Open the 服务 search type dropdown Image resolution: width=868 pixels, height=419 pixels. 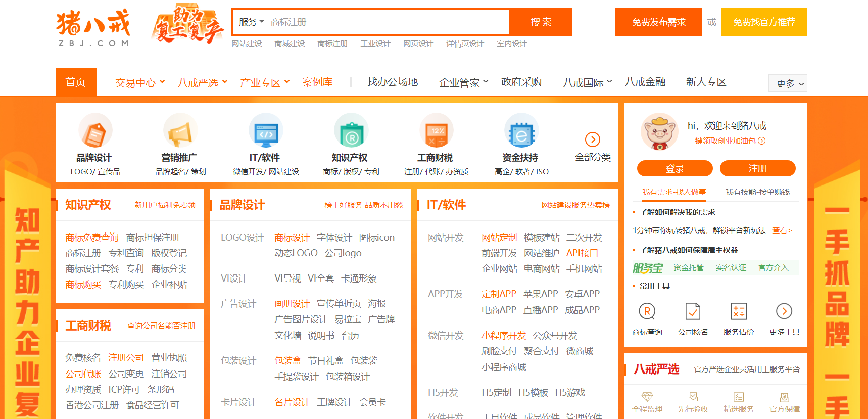(x=252, y=22)
